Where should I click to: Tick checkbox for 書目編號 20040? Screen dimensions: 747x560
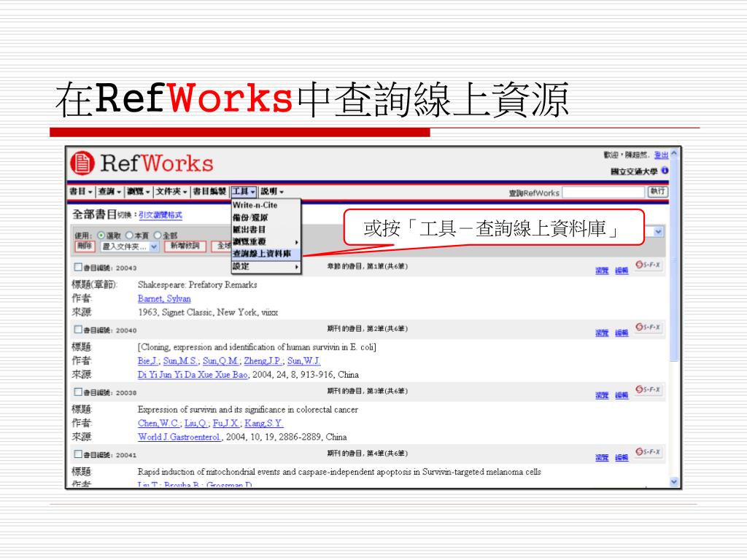pyautogui.click(x=78, y=330)
